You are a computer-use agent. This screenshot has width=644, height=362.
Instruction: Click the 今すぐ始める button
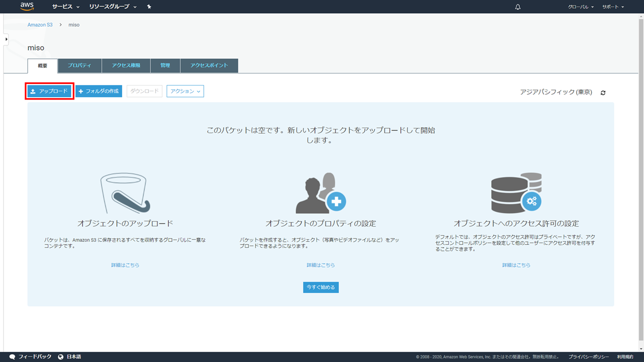[321, 287]
